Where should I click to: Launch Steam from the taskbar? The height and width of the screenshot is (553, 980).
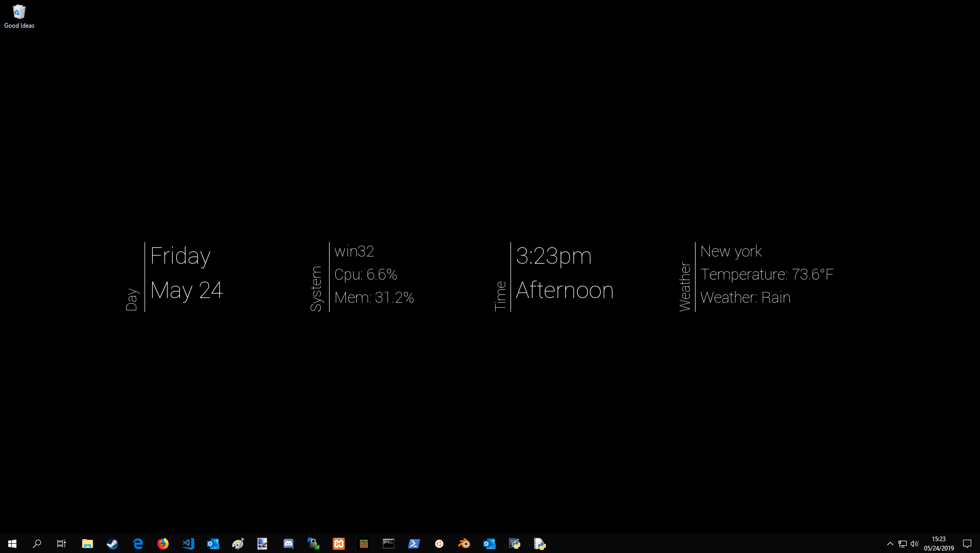[113, 544]
